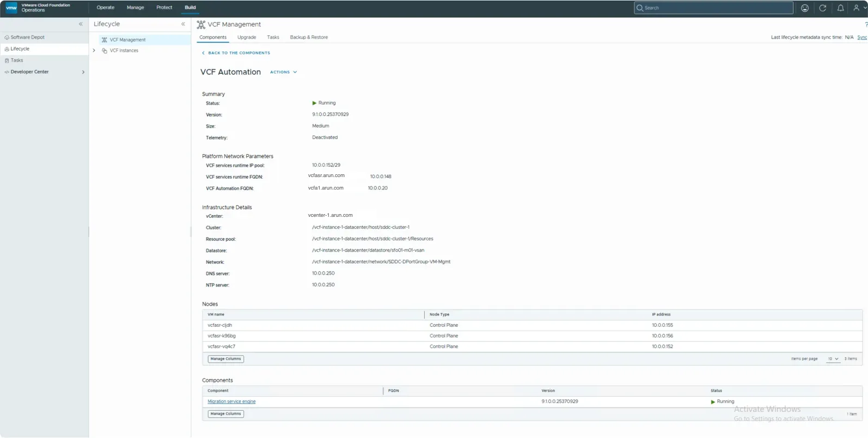
Task: Click the help question mark icon
Action: (866, 25)
